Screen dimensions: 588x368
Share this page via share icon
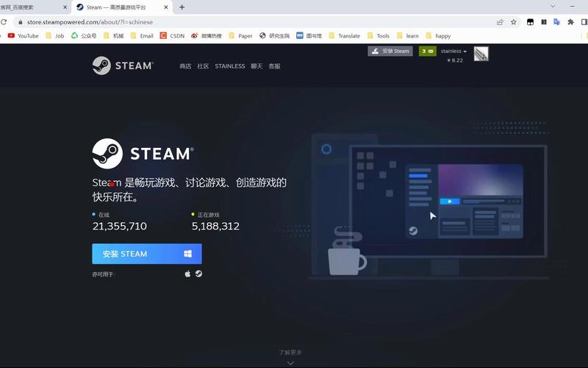click(500, 22)
